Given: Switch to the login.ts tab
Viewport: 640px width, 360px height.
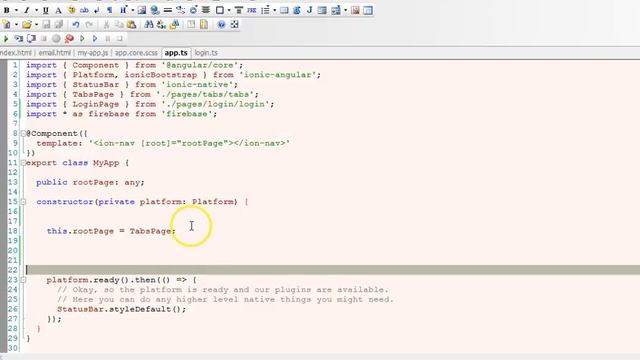Looking at the screenshot, I should click(206, 53).
